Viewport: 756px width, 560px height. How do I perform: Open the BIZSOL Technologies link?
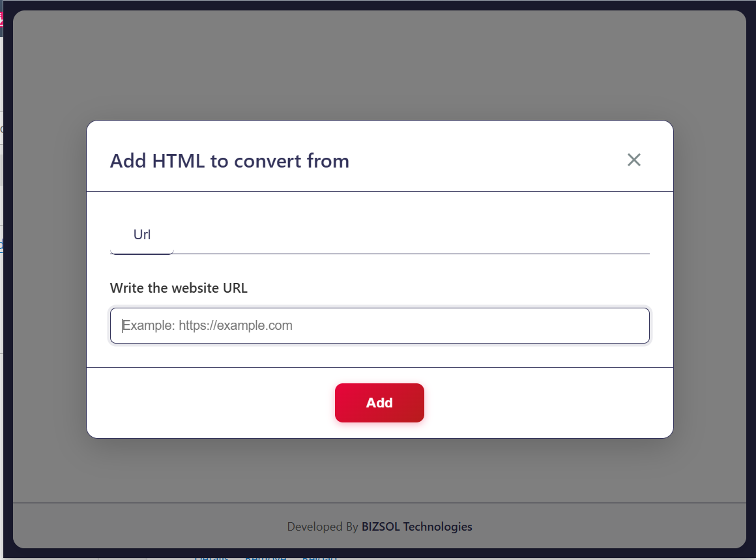[416, 526]
